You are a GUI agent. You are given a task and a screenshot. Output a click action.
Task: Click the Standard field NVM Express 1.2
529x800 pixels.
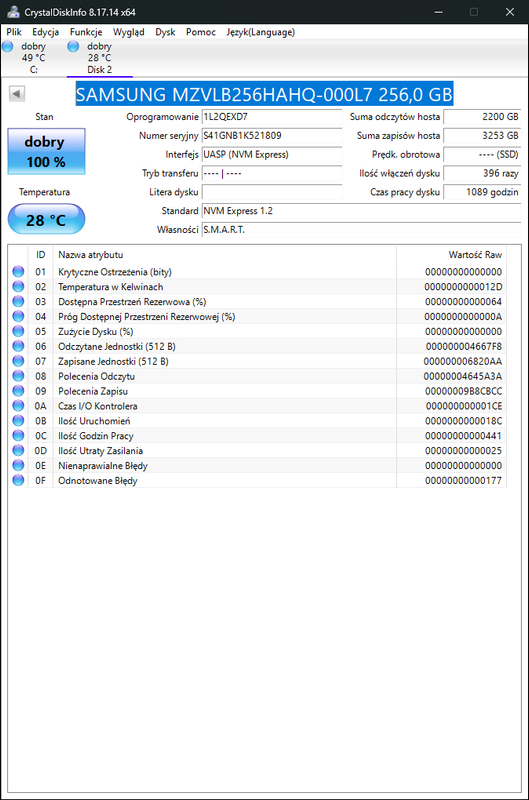[x=361, y=211]
